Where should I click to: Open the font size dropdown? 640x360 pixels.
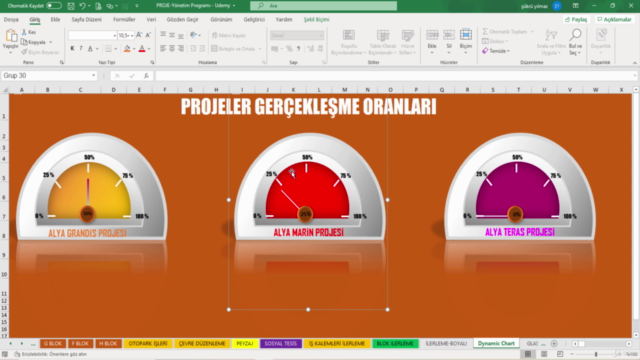point(132,36)
